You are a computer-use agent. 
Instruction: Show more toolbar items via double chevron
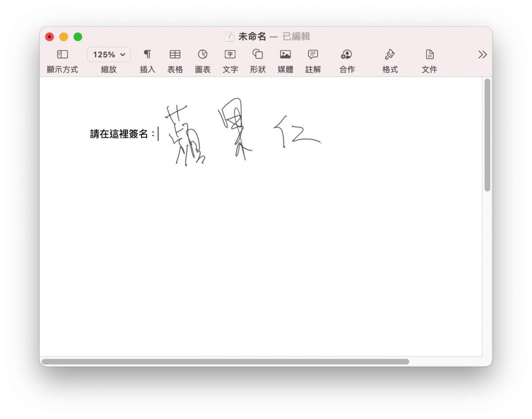[482, 55]
